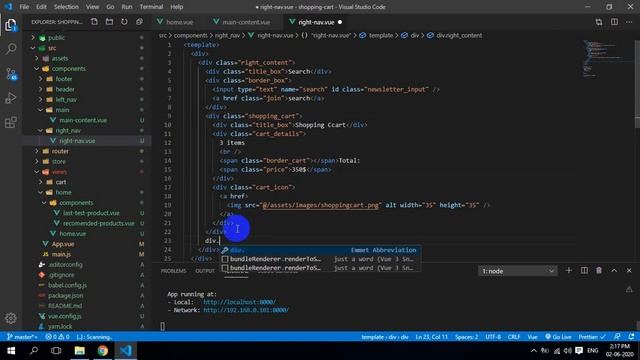Create a new folder in Explorer

109,22
